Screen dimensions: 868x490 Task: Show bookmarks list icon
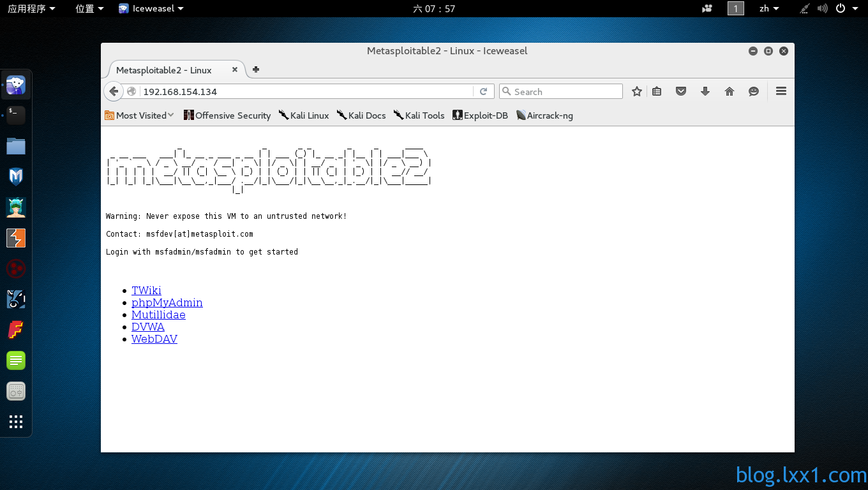(x=657, y=91)
